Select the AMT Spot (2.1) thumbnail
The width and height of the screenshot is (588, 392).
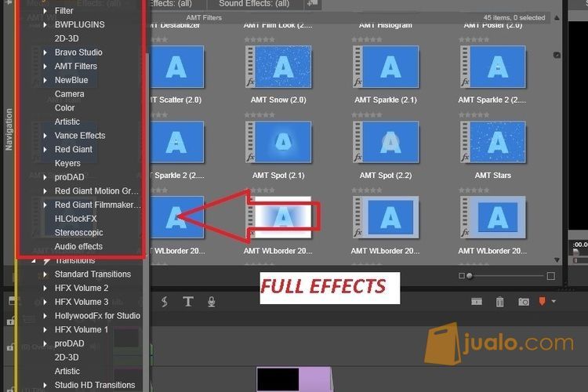278,142
